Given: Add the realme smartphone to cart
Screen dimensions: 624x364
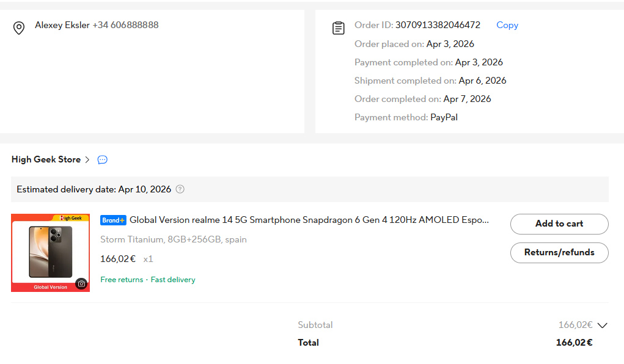Looking at the screenshot, I should click(x=559, y=224).
